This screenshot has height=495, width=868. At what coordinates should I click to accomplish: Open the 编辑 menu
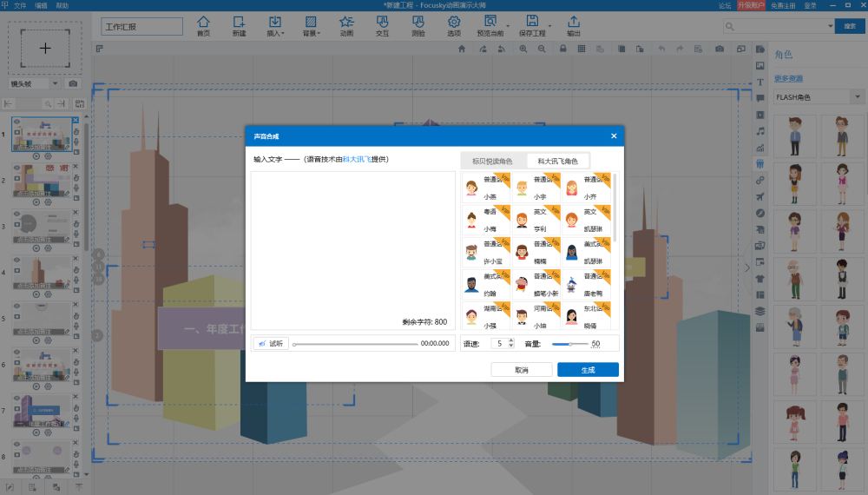41,5
